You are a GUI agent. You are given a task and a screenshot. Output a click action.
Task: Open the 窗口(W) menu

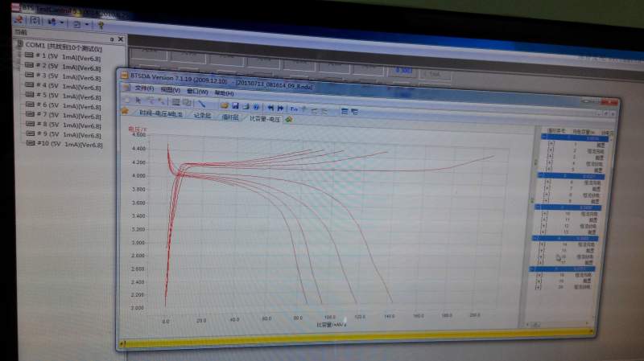pos(196,91)
